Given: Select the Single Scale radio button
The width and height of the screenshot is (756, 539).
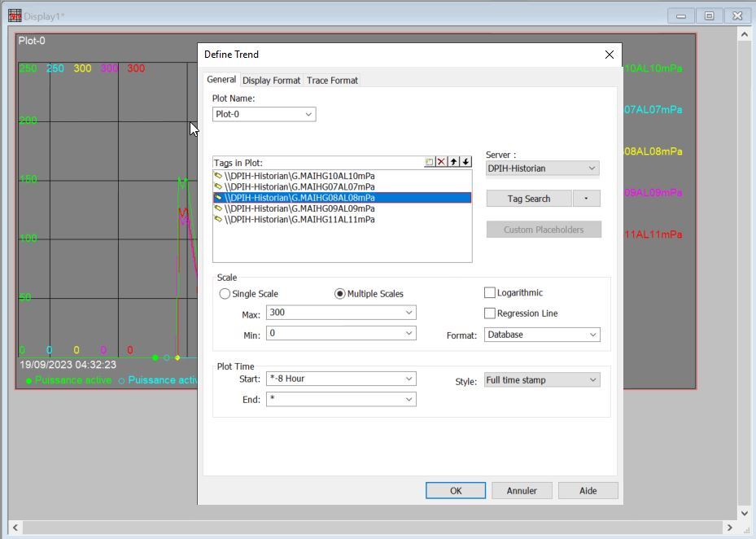Looking at the screenshot, I should tap(225, 294).
